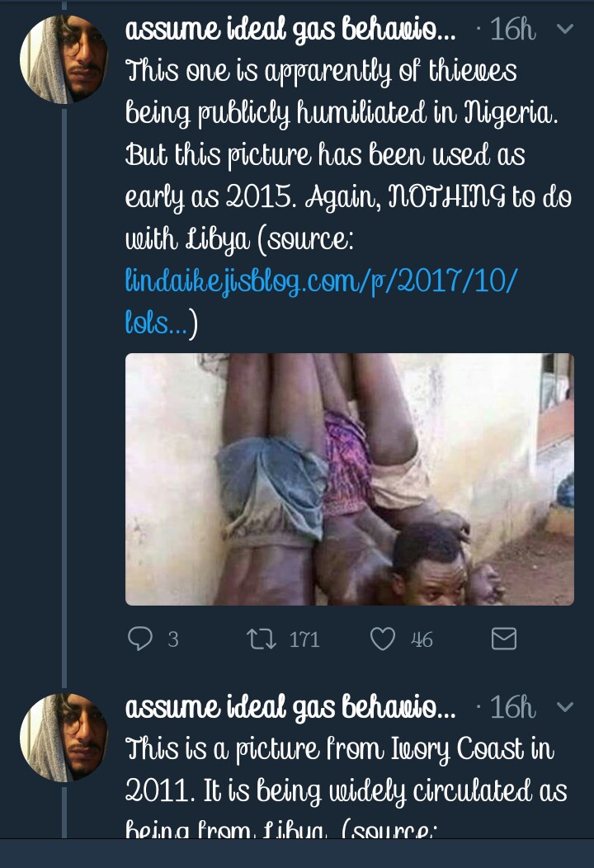The height and width of the screenshot is (868, 594).
Task: Expand the options chevron on the Nigeria tweet
Action: [x=565, y=30]
